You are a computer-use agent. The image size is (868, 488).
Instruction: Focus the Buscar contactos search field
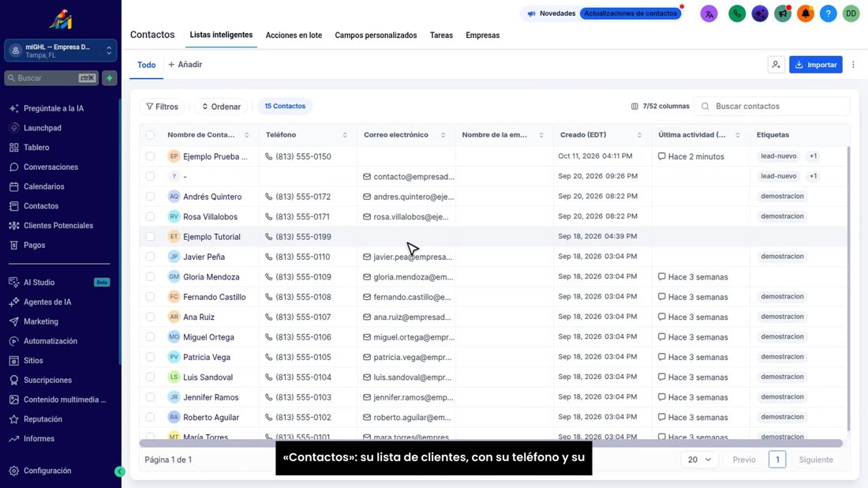coord(773,107)
